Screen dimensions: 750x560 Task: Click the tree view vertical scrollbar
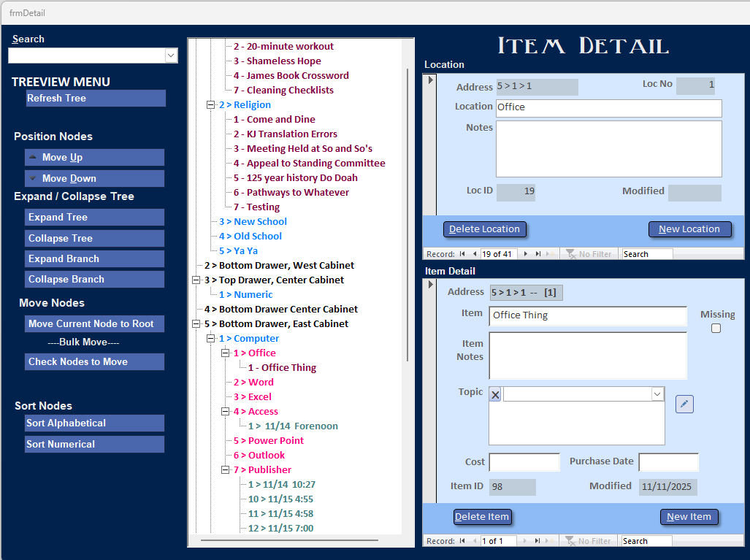pyautogui.click(x=407, y=215)
